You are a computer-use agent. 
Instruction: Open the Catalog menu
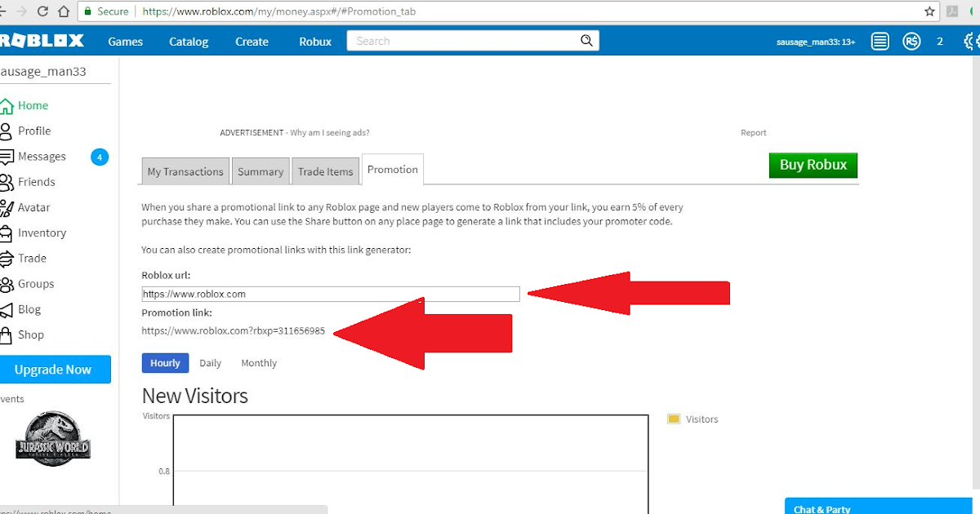189,42
